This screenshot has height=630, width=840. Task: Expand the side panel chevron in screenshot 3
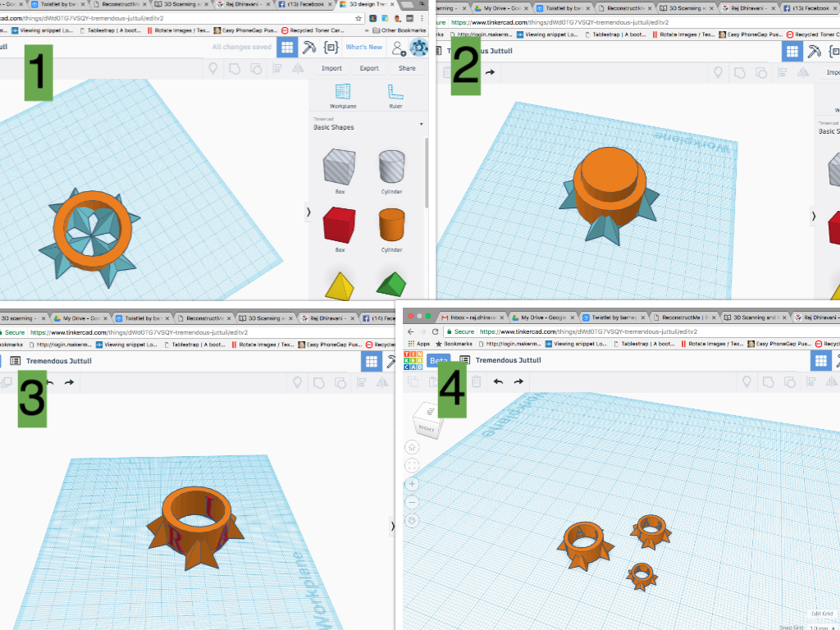(x=392, y=526)
